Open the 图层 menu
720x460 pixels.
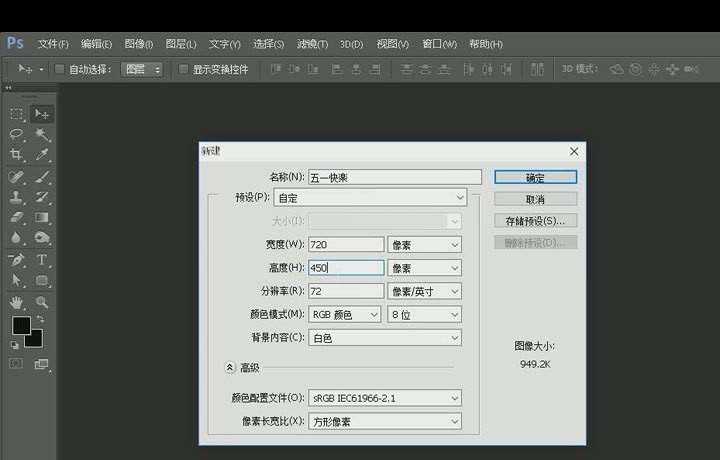click(181, 44)
